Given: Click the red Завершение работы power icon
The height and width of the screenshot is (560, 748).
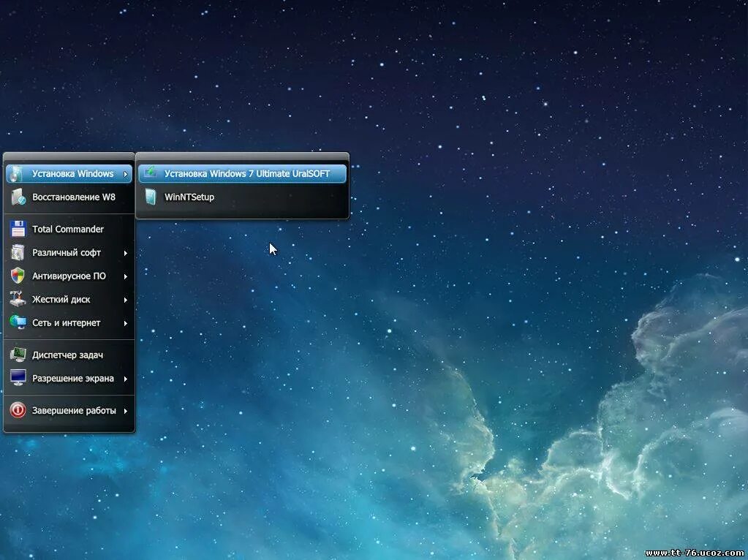Looking at the screenshot, I should [18, 410].
